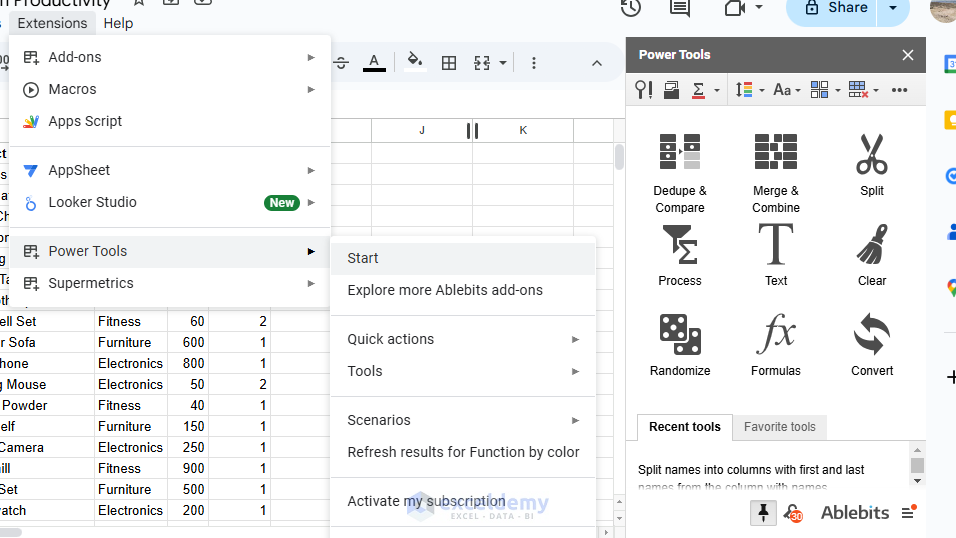The height and width of the screenshot is (538, 956).
Task: Click the AutoSum sigma icon in Power Tools
Action: (699, 90)
